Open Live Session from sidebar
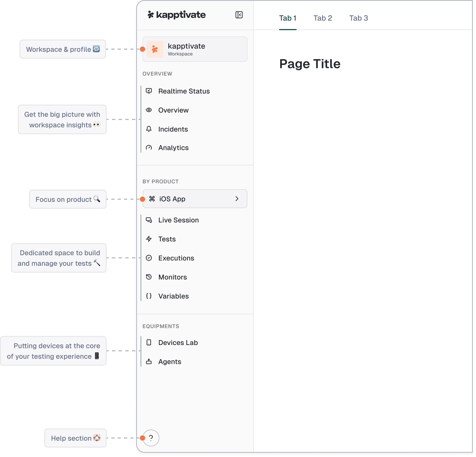The height and width of the screenshot is (457, 476). 178,220
